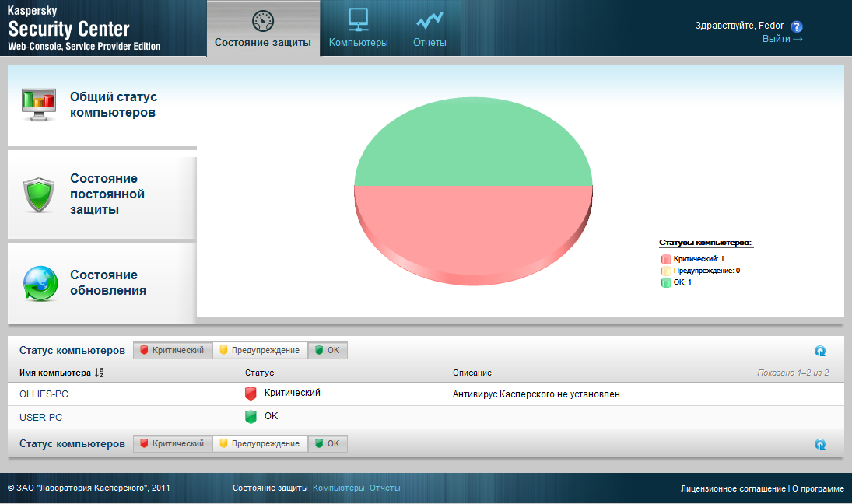Click the red shield icon in OLLIES-PC row
The height and width of the screenshot is (504, 852).
[251, 394]
